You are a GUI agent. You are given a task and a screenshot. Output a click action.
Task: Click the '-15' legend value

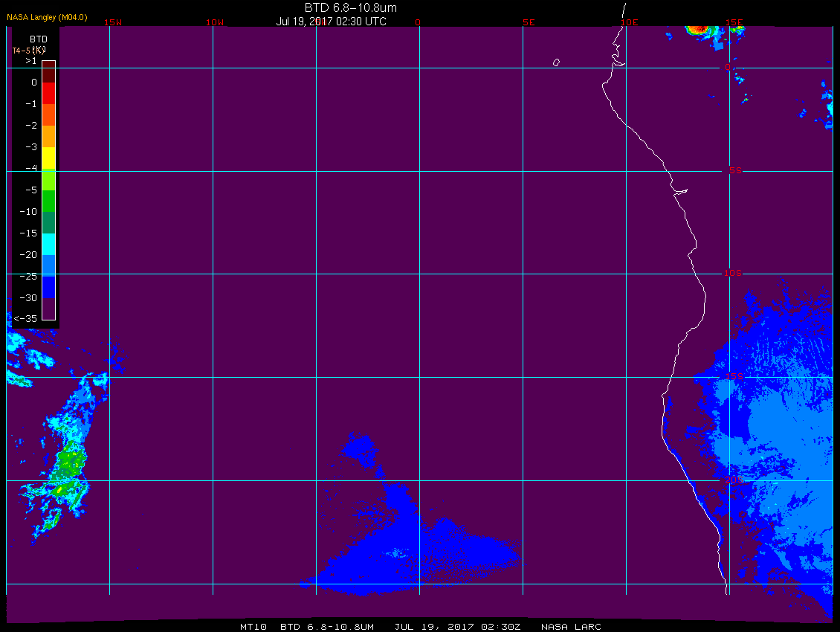(28, 233)
